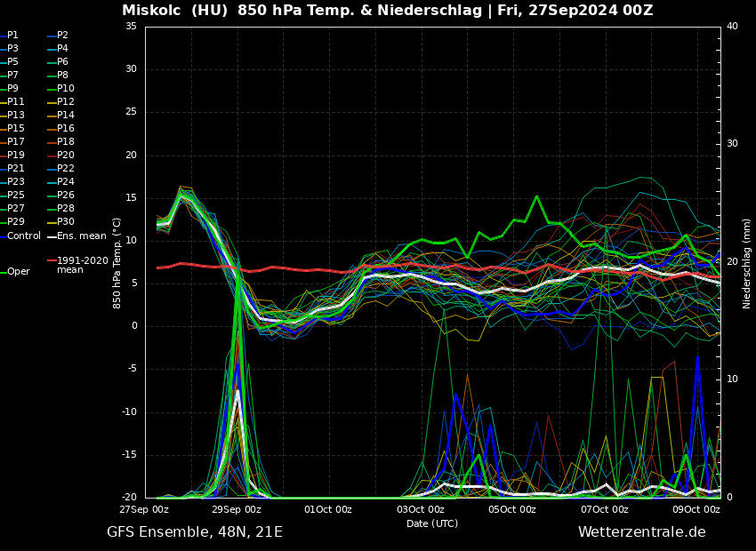The height and width of the screenshot is (551, 756).
Task: Click the P1 legend entry
Action: point(12,36)
